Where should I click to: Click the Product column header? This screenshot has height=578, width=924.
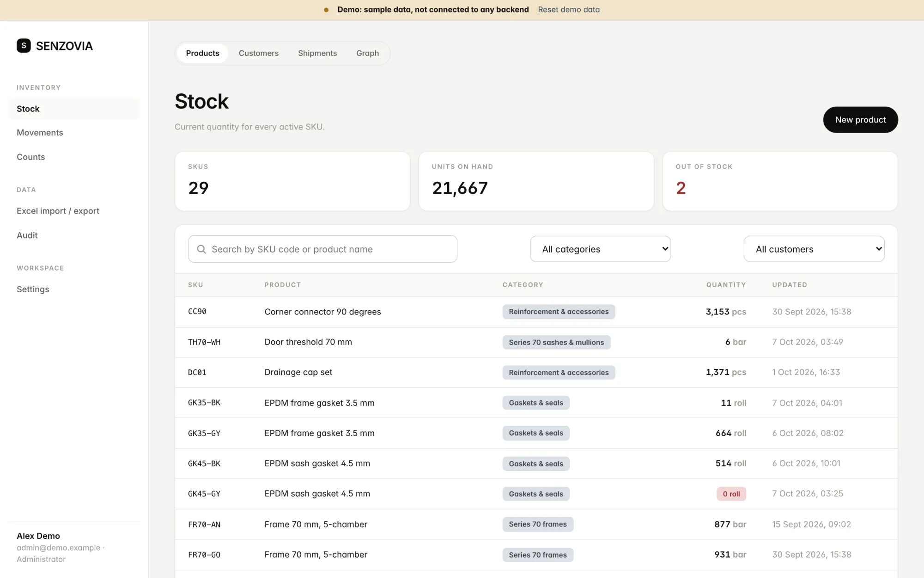pos(283,285)
